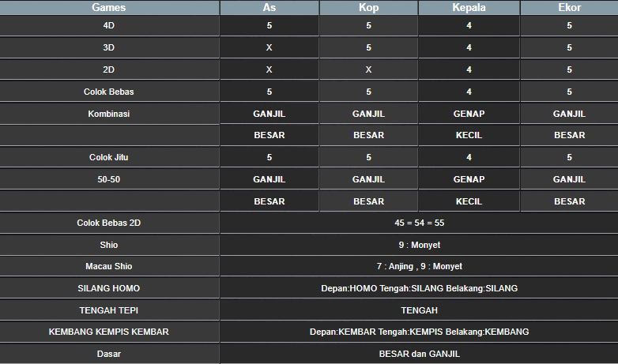Image resolution: width=618 pixels, height=364 pixels.
Task: Click the value 7 : Anjing , 9 : Monyet
Action: [x=420, y=266]
